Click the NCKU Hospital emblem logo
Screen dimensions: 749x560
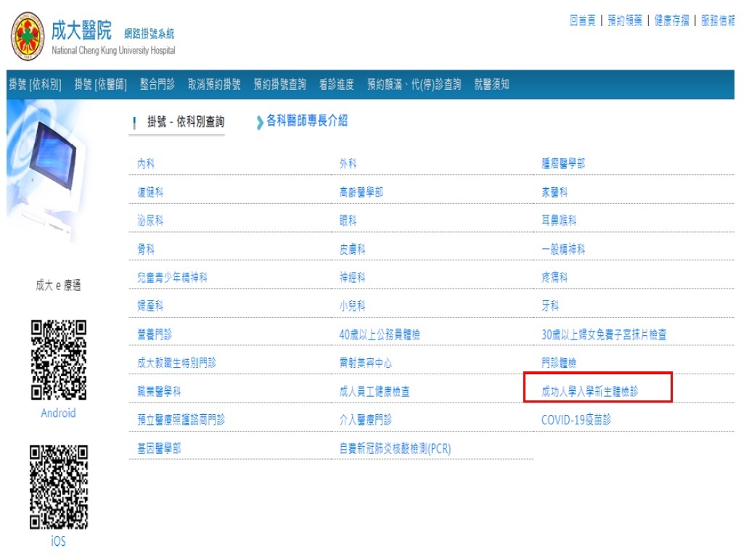(28, 36)
